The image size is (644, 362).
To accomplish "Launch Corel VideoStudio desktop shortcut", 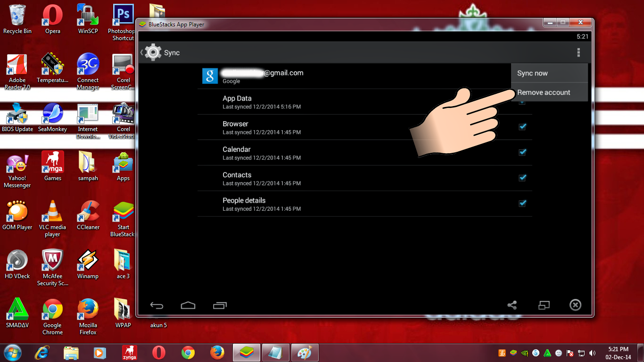I will click(123, 121).
